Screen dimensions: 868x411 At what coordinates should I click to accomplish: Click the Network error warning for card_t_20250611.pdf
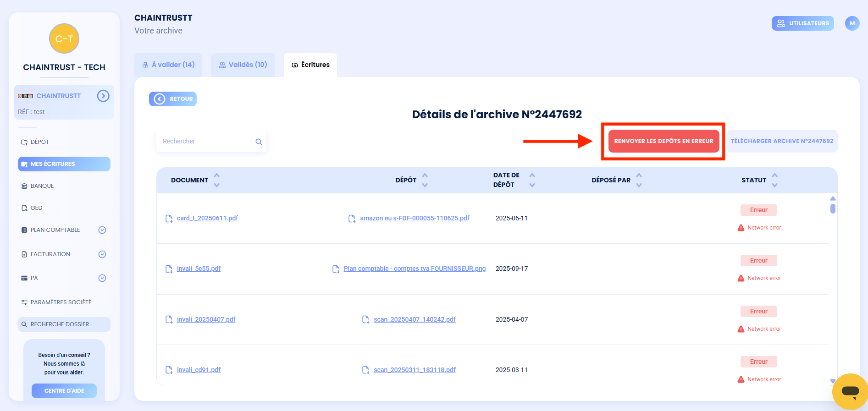point(759,228)
